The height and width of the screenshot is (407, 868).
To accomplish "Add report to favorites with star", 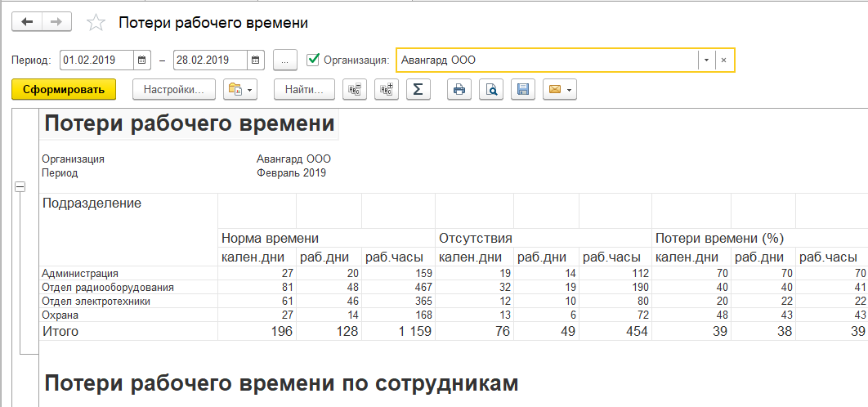I will [96, 23].
